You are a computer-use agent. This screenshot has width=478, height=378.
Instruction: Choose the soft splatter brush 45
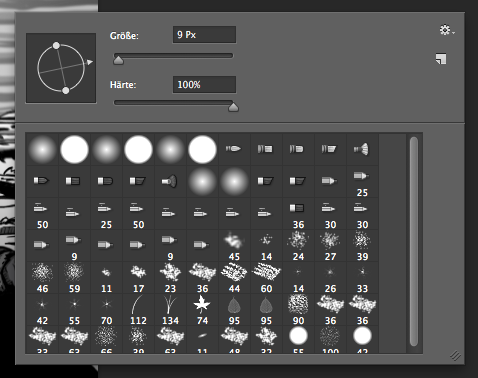[234, 245]
